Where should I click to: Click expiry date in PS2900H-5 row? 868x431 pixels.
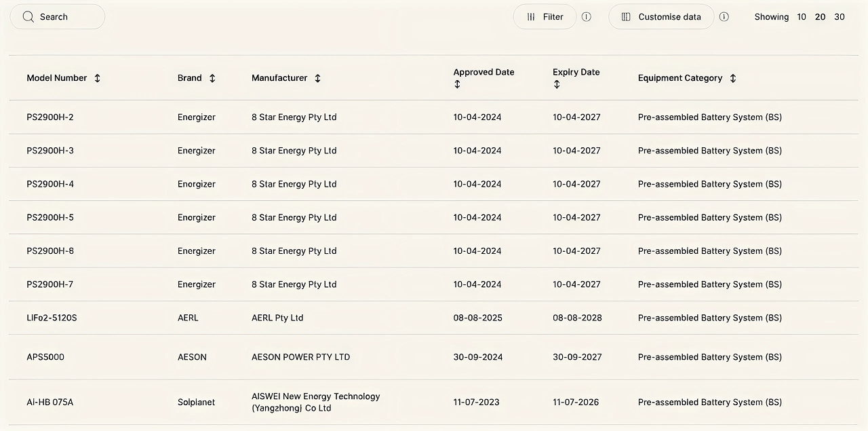click(x=576, y=218)
